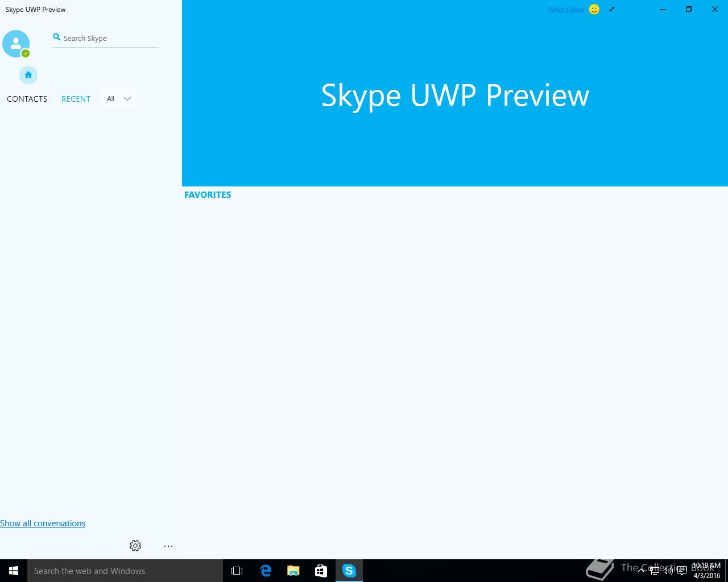728x582 pixels.
Task: Switch to the RECENT tab
Action: [76, 99]
